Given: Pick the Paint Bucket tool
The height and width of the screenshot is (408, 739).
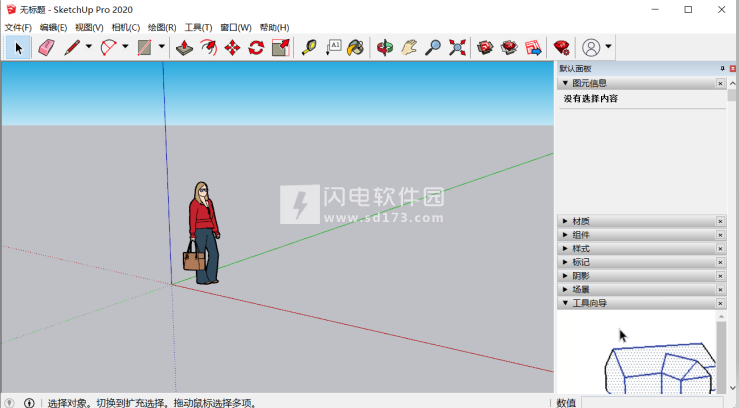Looking at the screenshot, I should 356,48.
